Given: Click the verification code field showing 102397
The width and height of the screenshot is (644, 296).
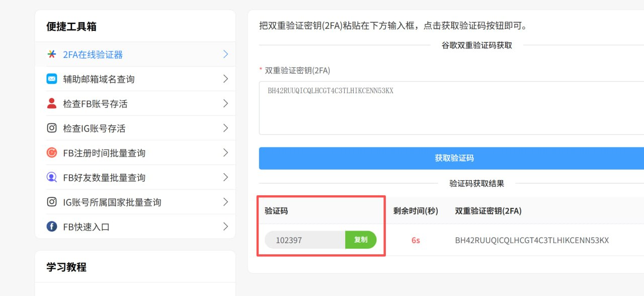Looking at the screenshot, I should click(x=305, y=240).
